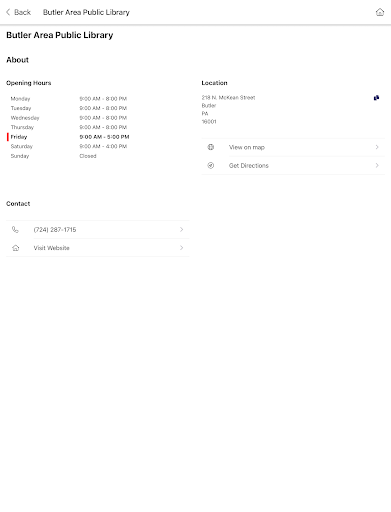The image size is (391, 512).
Task: Click the phone icon in Contact
Action: click(15, 229)
